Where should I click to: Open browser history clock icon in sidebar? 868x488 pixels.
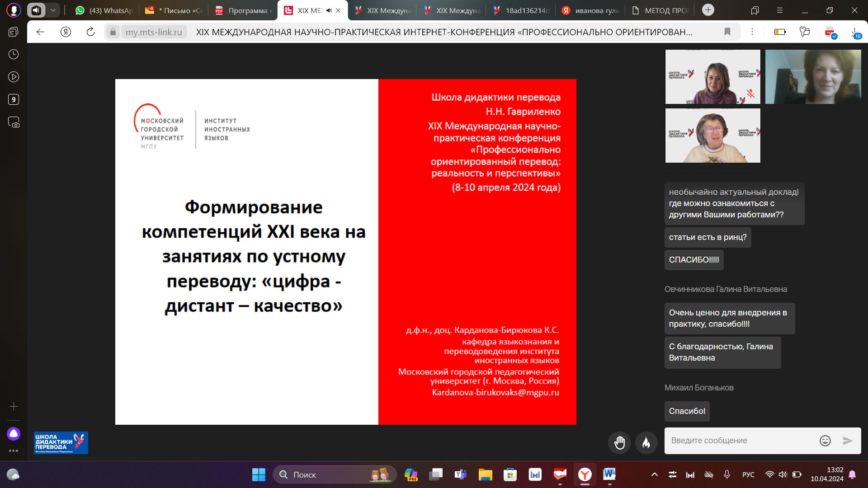tap(14, 54)
